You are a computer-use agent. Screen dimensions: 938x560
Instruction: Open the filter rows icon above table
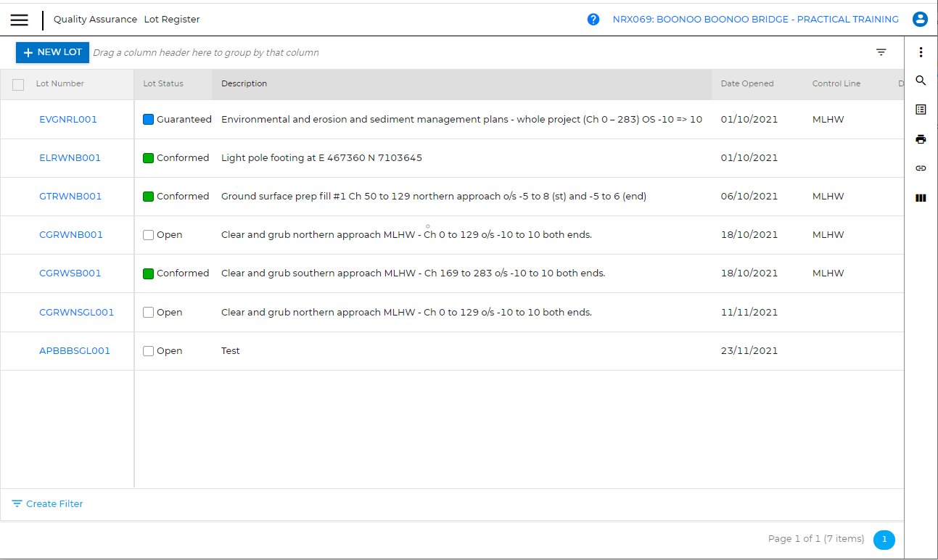point(881,52)
